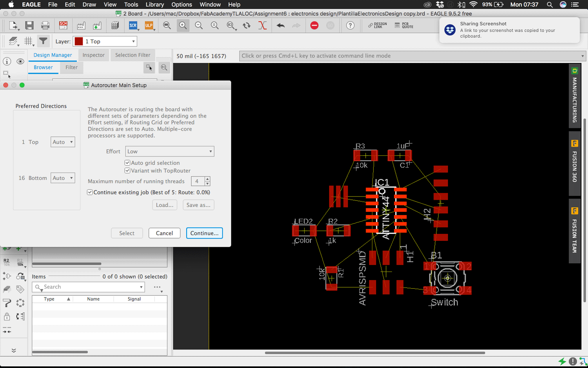Toggle the Continue existing job checkbox
Image resolution: width=588 pixels, height=368 pixels.
tap(90, 192)
